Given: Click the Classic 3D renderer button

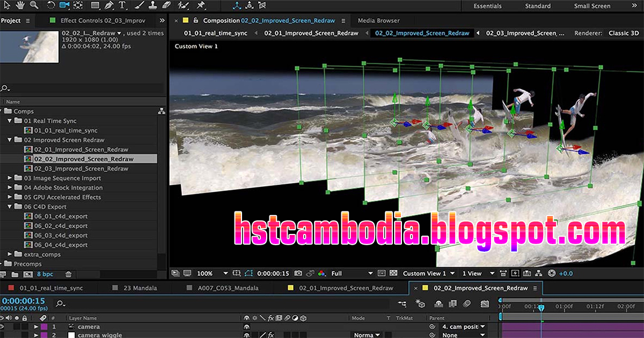Looking at the screenshot, I should (624, 33).
